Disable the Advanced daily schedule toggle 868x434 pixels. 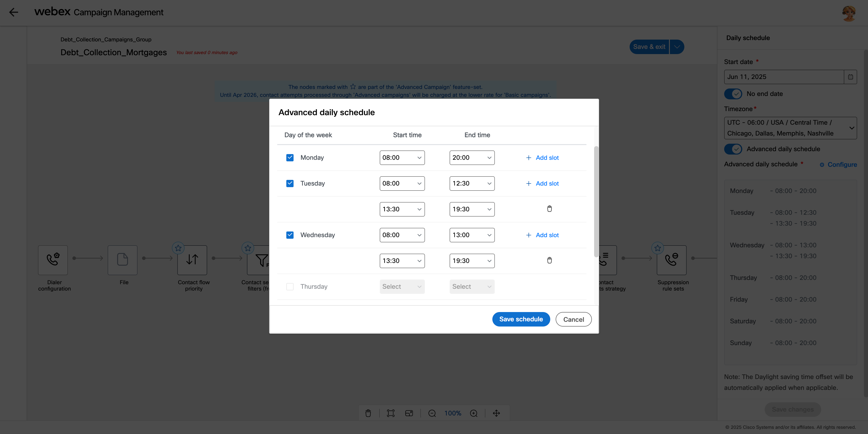pos(733,149)
